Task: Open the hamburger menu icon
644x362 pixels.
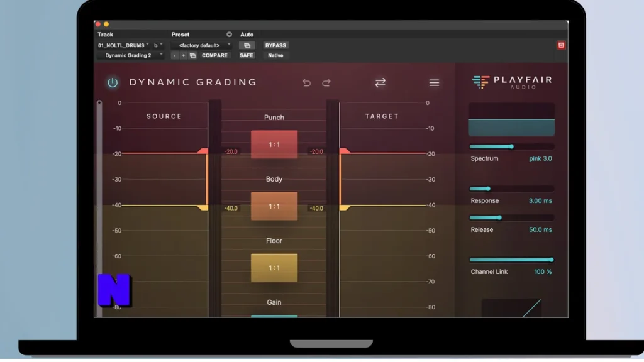Action: pos(434,82)
